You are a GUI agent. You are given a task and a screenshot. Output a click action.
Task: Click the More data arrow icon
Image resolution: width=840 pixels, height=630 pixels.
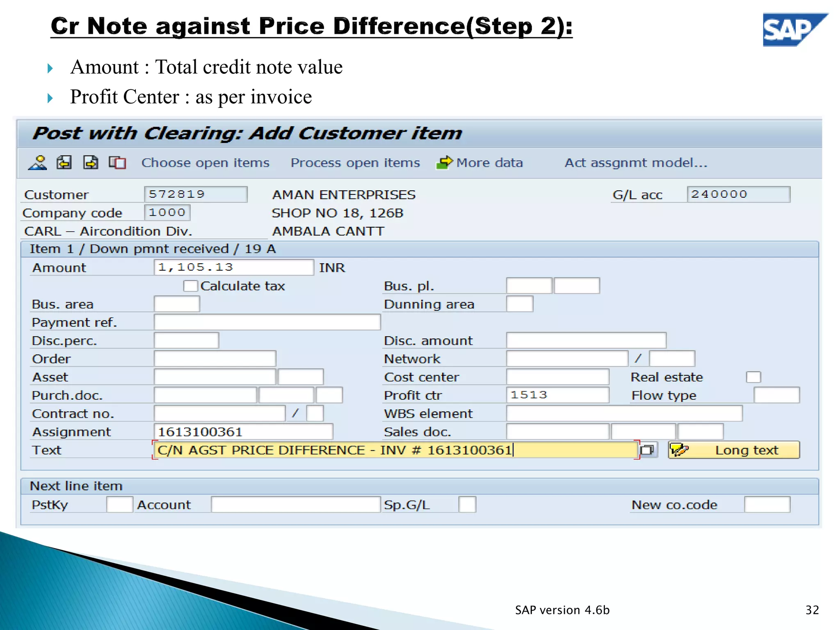444,163
